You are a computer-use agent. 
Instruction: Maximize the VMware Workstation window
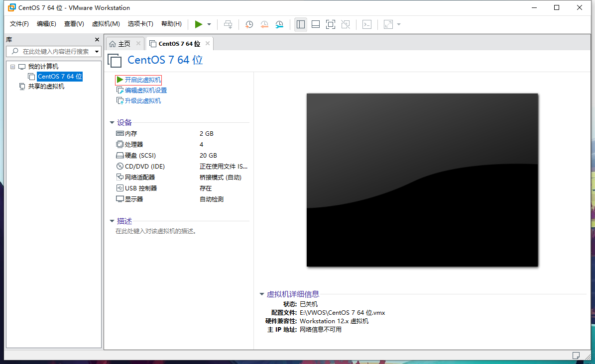pyautogui.click(x=557, y=7)
